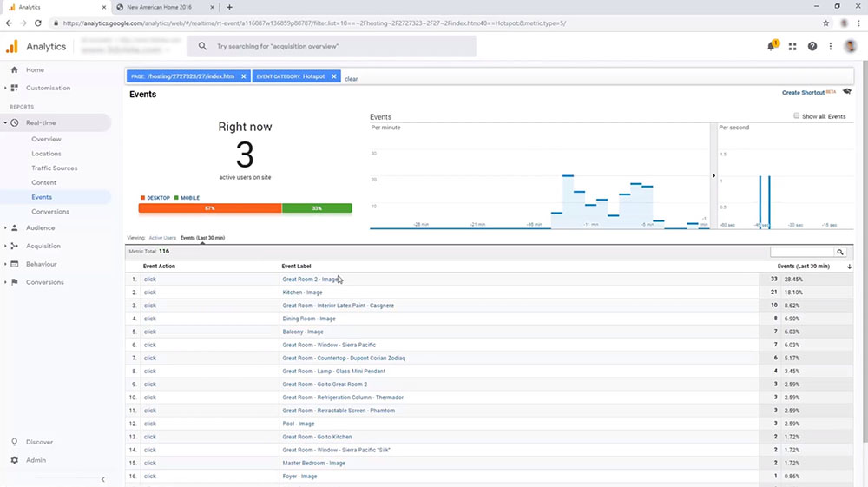The image size is (868, 487).
Task: Click the Discover lightbulb icon
Action: 15,442
